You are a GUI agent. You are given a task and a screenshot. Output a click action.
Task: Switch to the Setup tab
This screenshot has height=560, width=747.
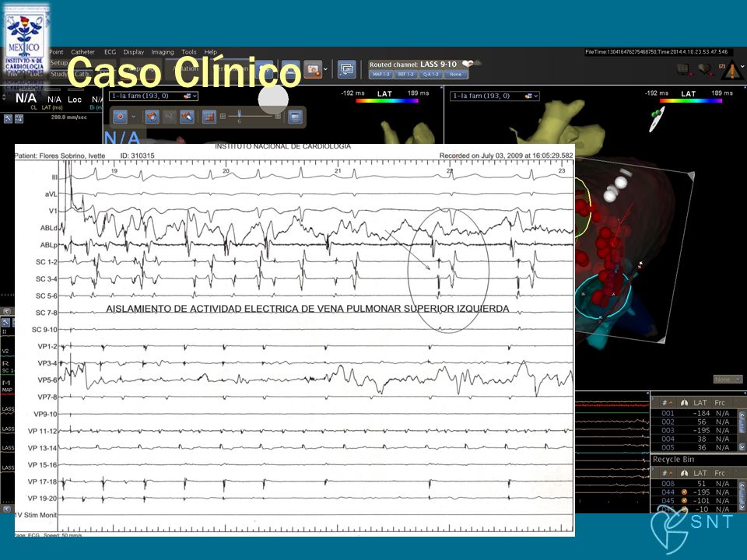(x=59, y=62)
